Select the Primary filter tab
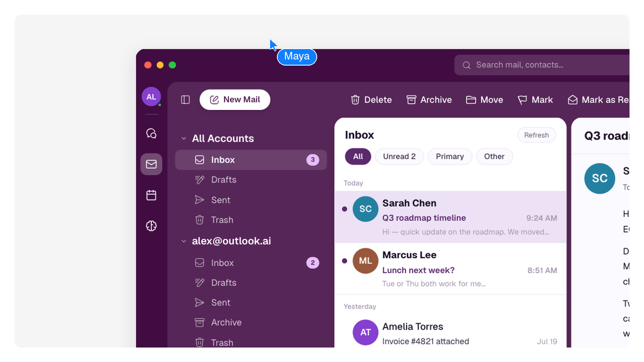Screen dimensions: 644x362 (x=450, y=156)
